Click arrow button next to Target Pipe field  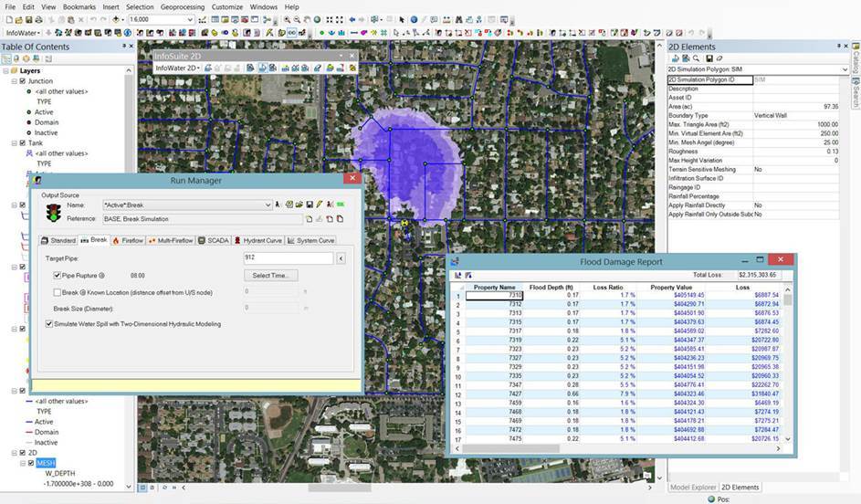tap(341, 258)
